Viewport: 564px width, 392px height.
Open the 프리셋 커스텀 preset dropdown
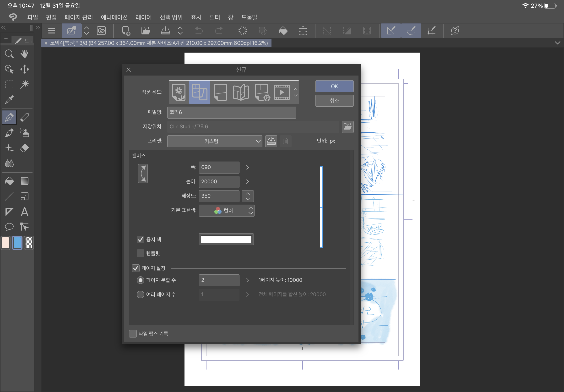pyautogui.click(x=215, y=141)
